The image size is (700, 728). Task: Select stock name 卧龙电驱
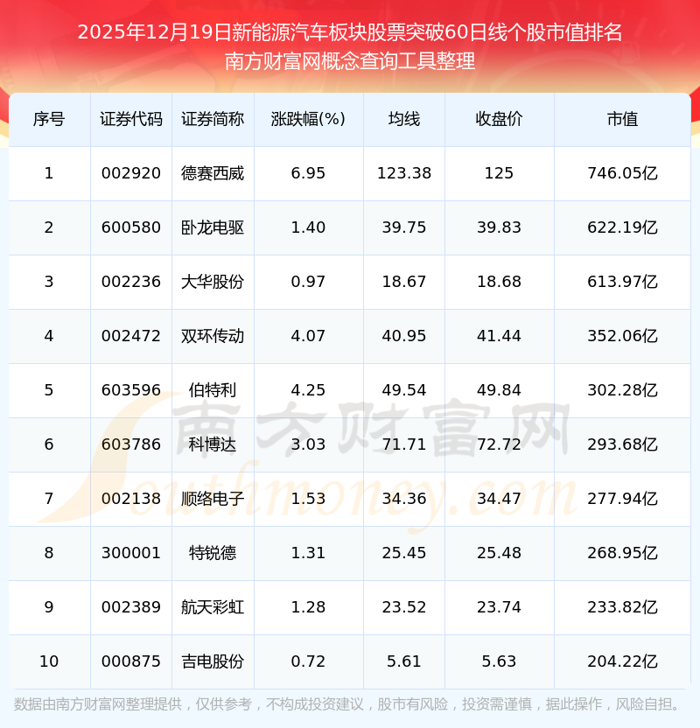(x=213, y=227)
